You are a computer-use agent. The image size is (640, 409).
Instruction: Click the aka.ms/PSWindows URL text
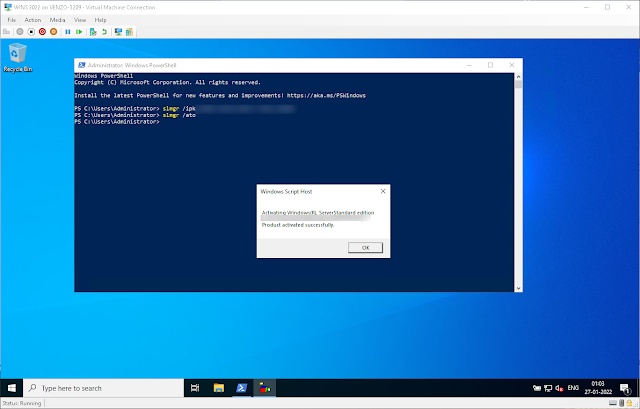(326, 96)
